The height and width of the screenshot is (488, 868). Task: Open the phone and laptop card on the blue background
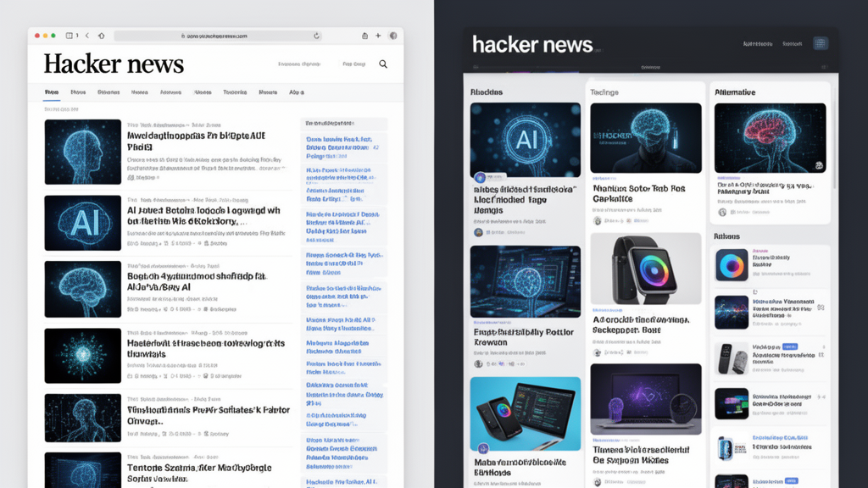pos(526,413)
